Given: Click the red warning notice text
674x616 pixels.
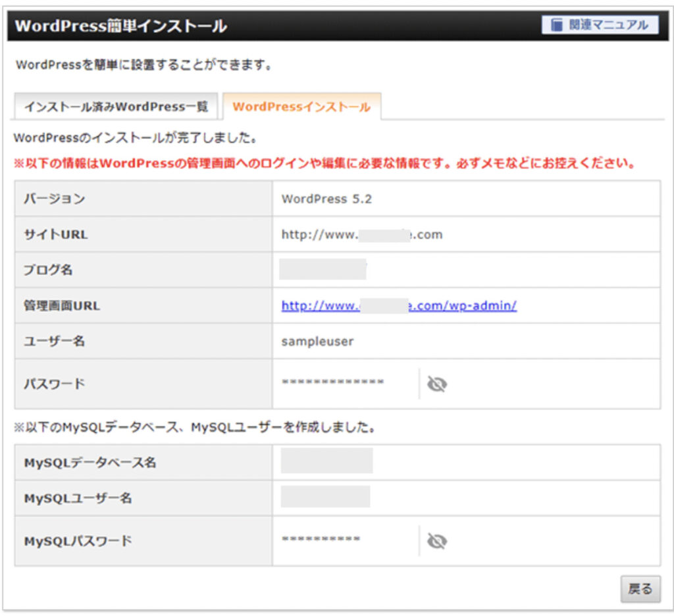Looking at the screenshot, I should (x=324, y=163).
